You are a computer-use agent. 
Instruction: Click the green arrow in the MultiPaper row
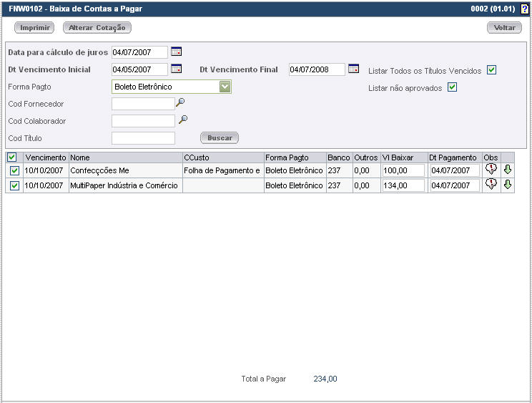click(508, 185)
